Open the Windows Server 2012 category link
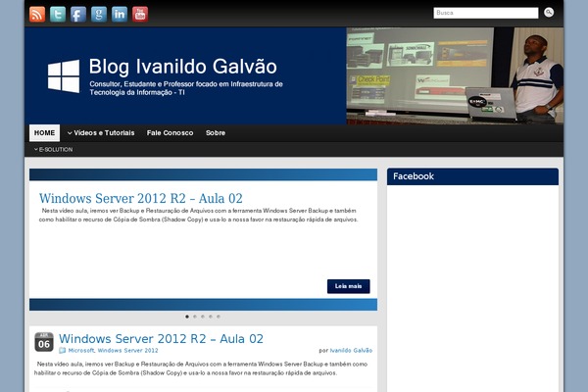 [127, 351]
